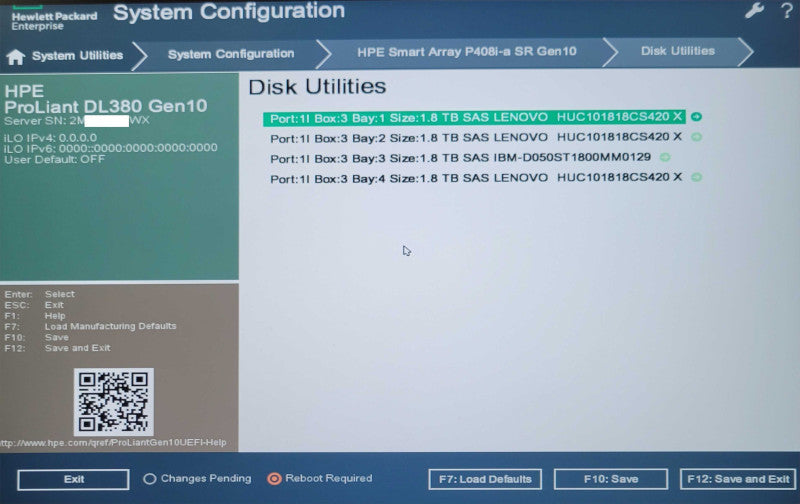Click the iLO IPv6 address text
This screenshot has height=504, width=800.
pyautogui.click(x=111, y=148)
